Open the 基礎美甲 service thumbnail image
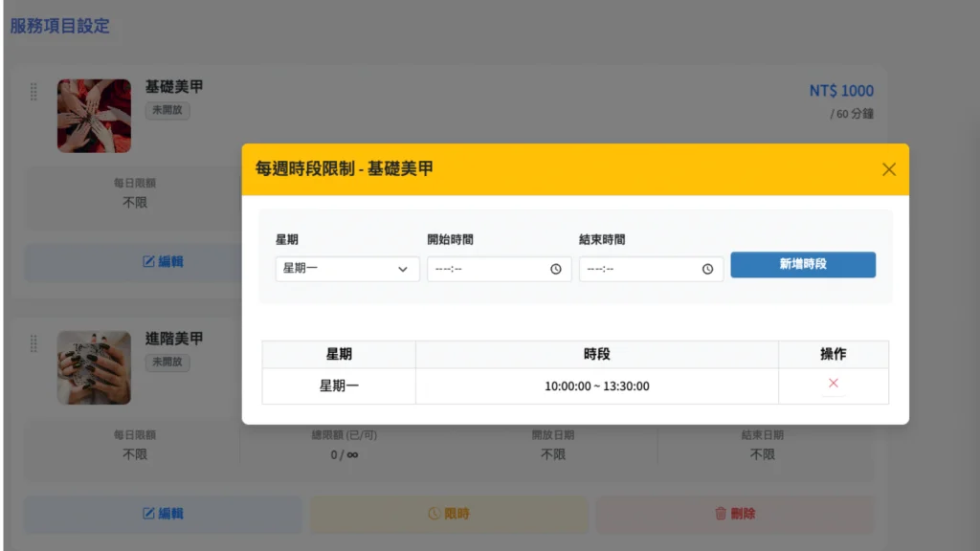Screen dimensions: 980x551 [x=94, y=116]
